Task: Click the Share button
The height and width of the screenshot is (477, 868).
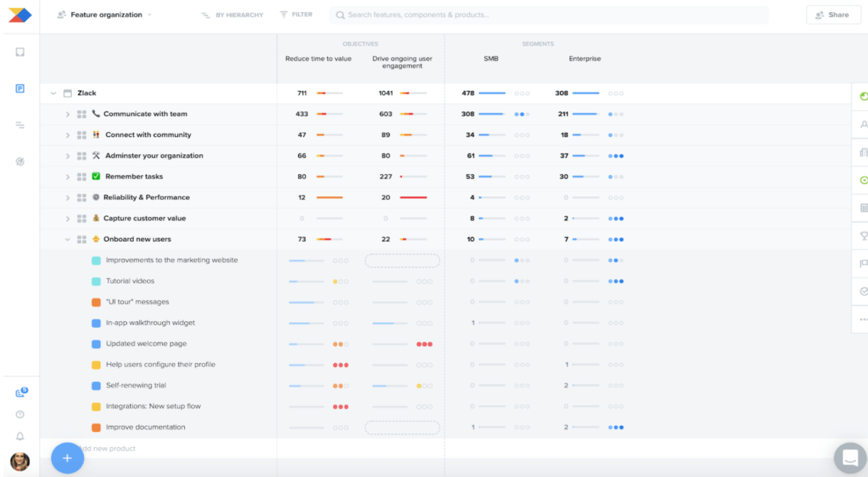Action: click(833, 14)
